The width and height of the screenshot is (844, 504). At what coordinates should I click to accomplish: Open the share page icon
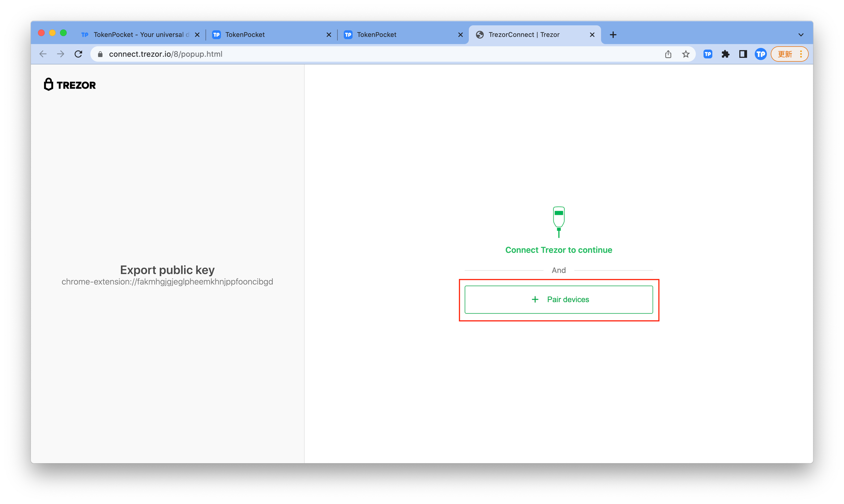coord(668,54)
